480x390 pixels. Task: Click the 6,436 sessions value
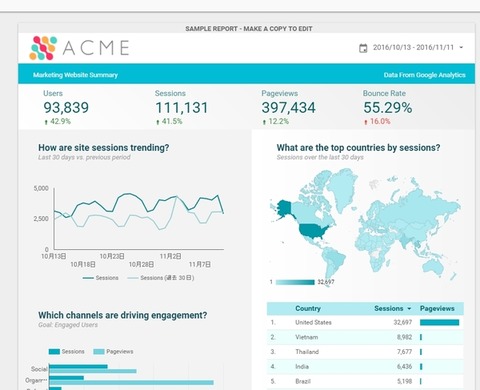[404, 366]
